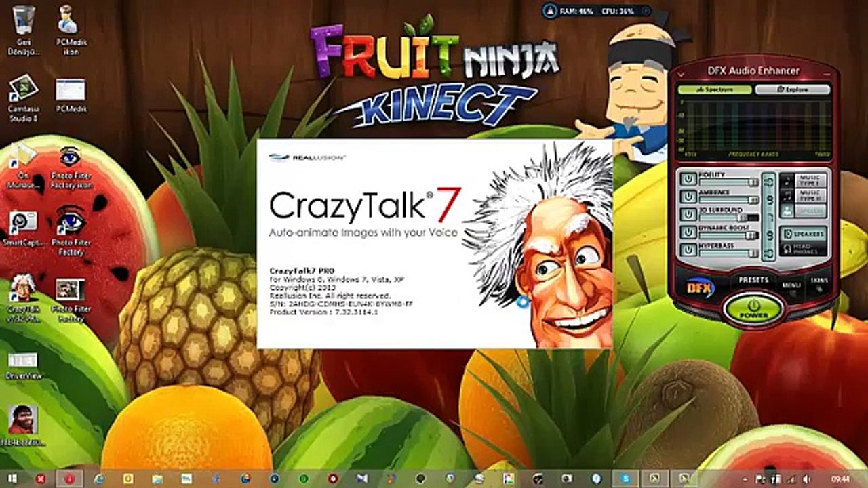Toggle the Hyperbass power button
Image resolution: width=868 pixels, height=488 pixels.
[688, 250]
